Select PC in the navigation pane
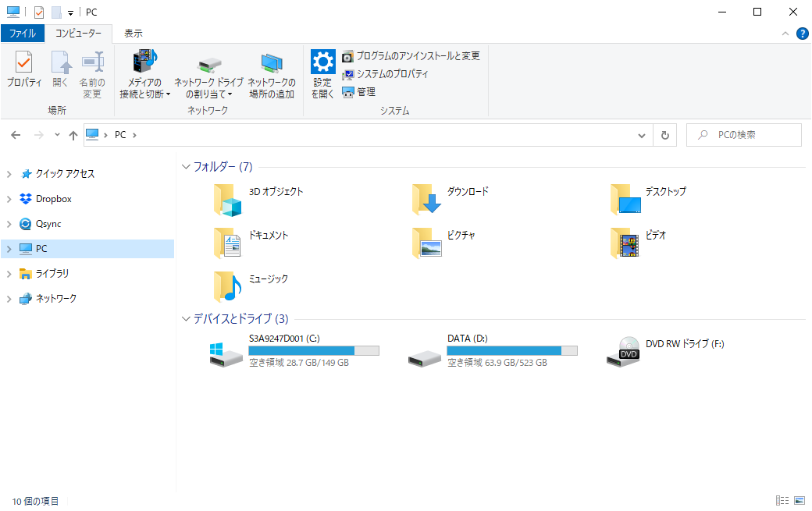Viewport: 812px width, 511px height. (87, 249)
